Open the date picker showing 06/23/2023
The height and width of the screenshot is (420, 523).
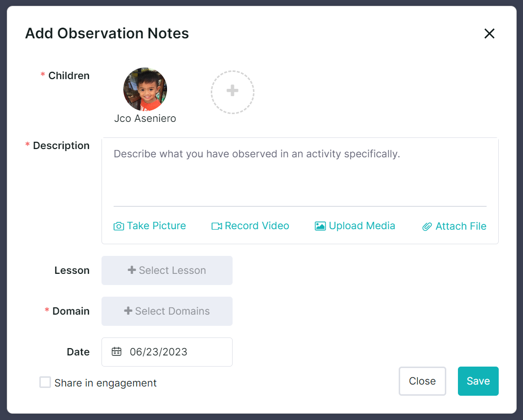pos(167,352)
